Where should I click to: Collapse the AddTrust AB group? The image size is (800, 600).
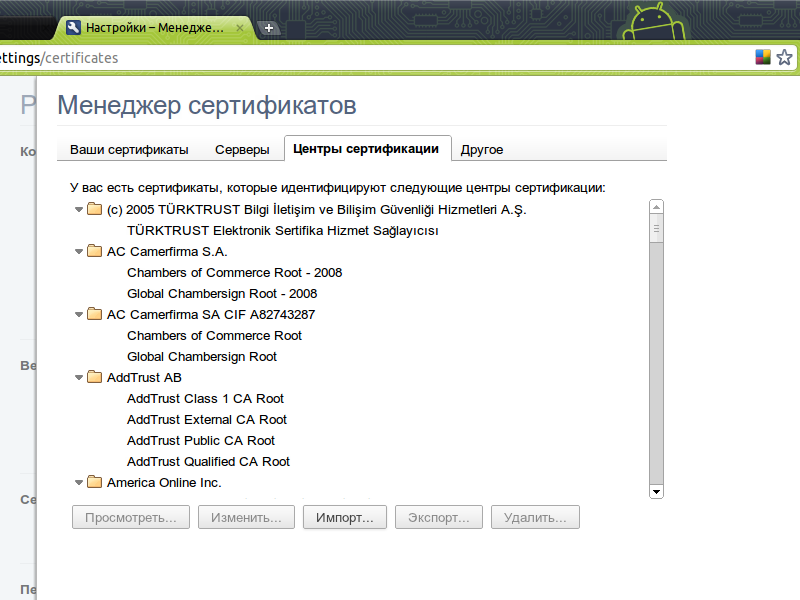79,378
